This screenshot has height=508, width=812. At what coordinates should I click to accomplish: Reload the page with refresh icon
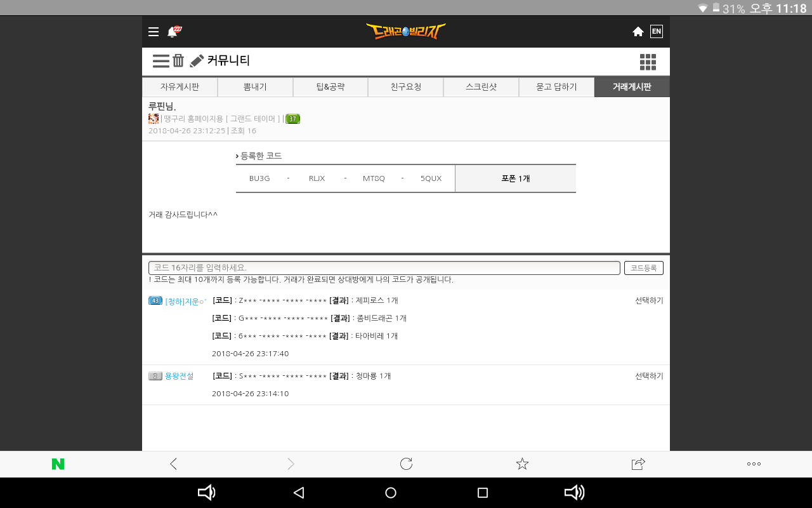pyautogui.click(x=406, y=464)
